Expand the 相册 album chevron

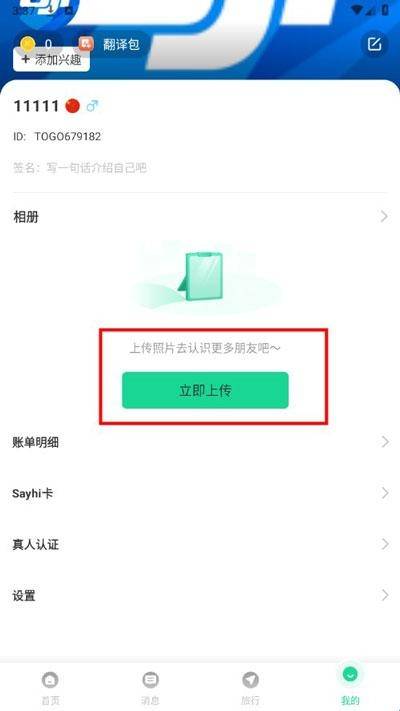pos(384,217)
